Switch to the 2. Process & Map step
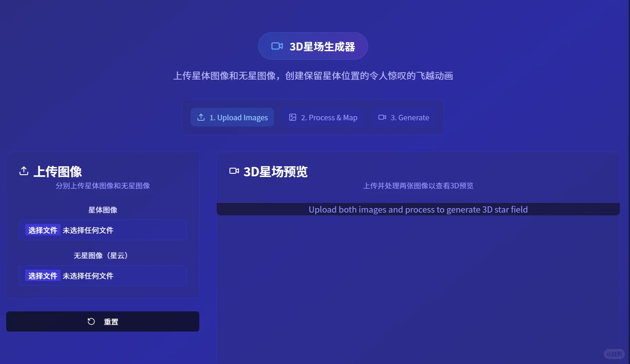The height and width of the screenshot is (364, 630). click(x=323, y=118)
